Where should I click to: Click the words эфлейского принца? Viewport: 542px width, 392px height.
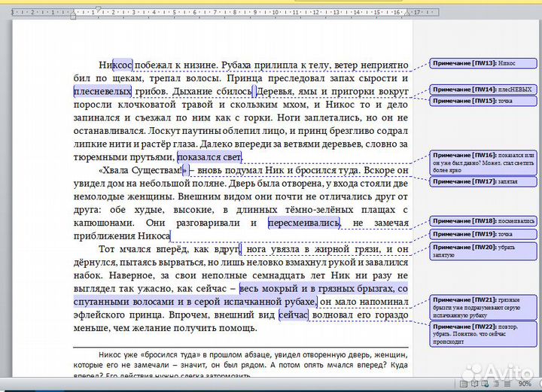119,315
